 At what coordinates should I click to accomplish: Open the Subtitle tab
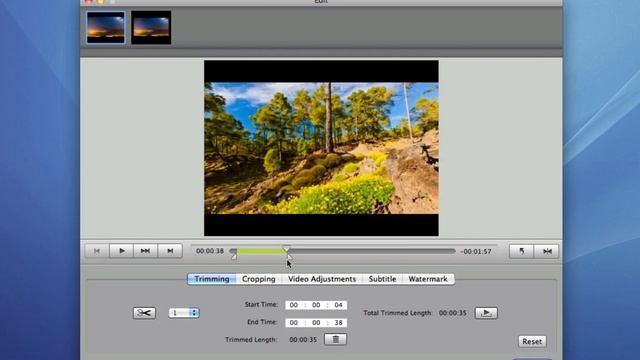click(382, 279)
